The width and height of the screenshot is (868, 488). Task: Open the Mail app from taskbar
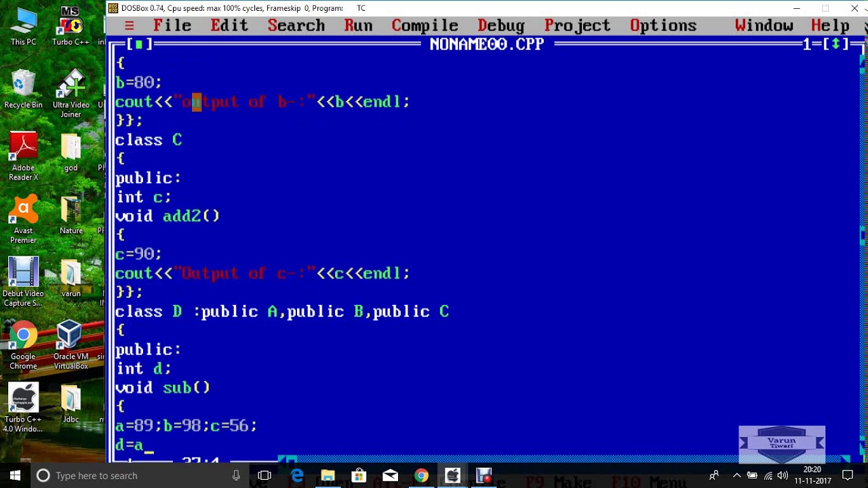click(390, 476)
